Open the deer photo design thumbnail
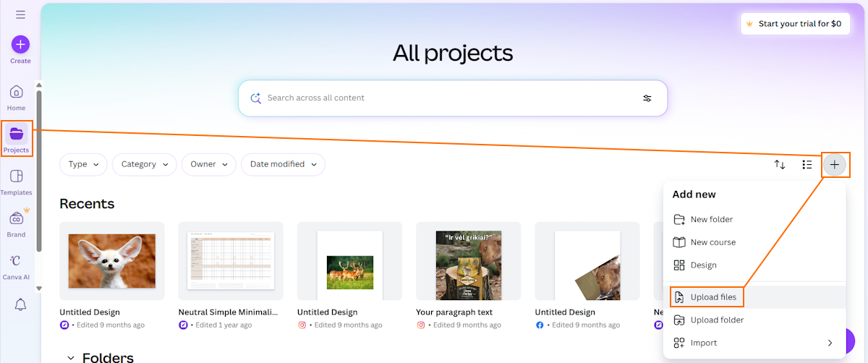The image size is (868, 363). 349,261
